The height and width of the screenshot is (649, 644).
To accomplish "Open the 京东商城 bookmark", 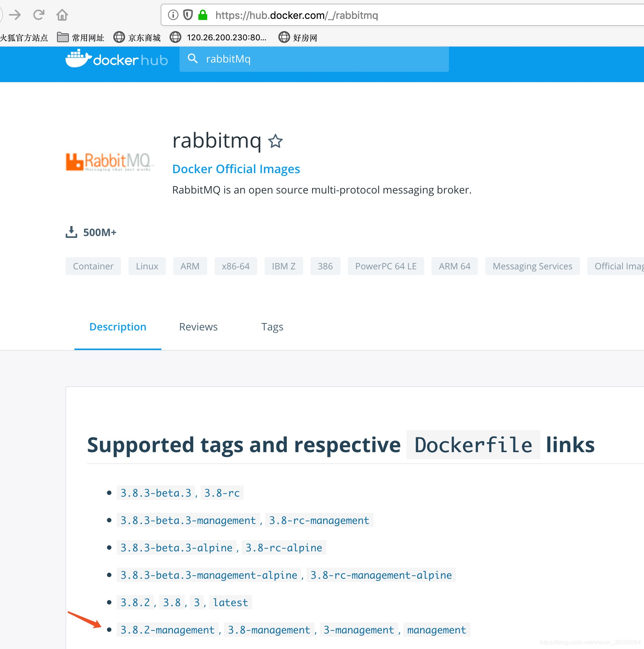I will [137, 37].
